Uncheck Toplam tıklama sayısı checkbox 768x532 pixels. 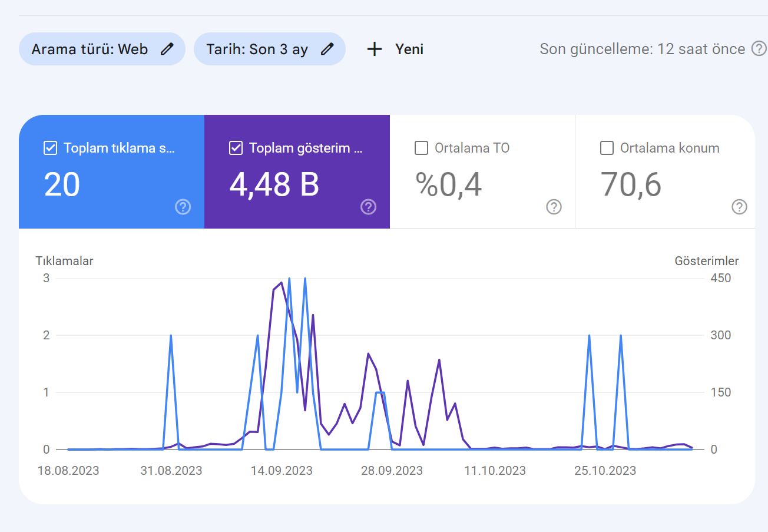[51, 148]
